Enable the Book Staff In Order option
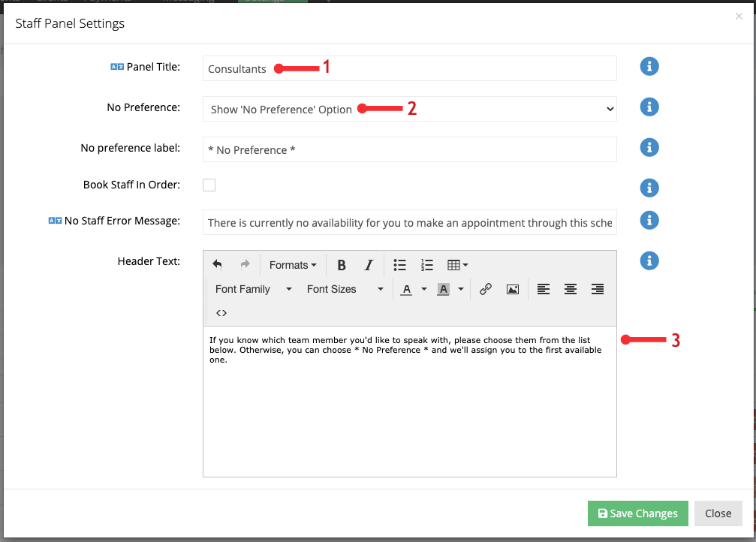This screenshot has width=756, height=542. (209, 185)
